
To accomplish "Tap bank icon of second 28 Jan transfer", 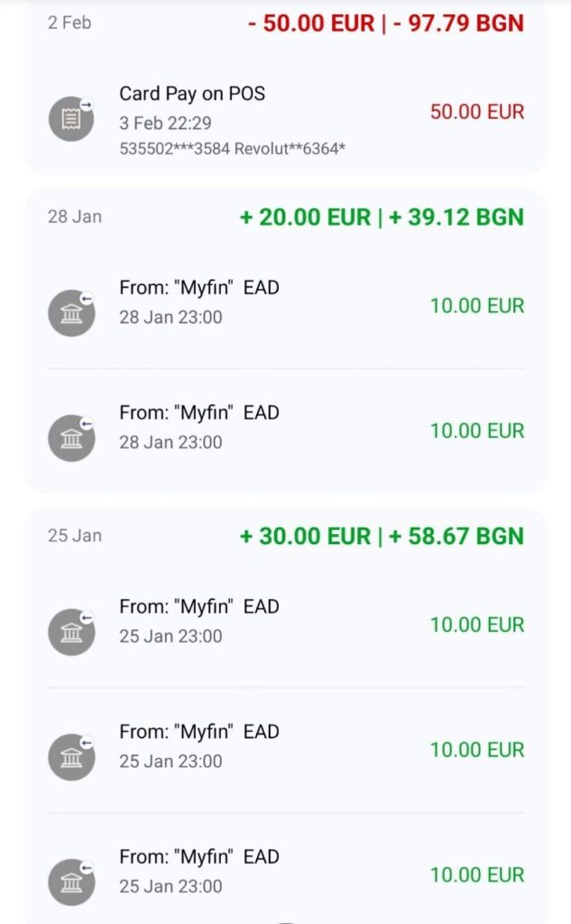I will coord(71,438).
